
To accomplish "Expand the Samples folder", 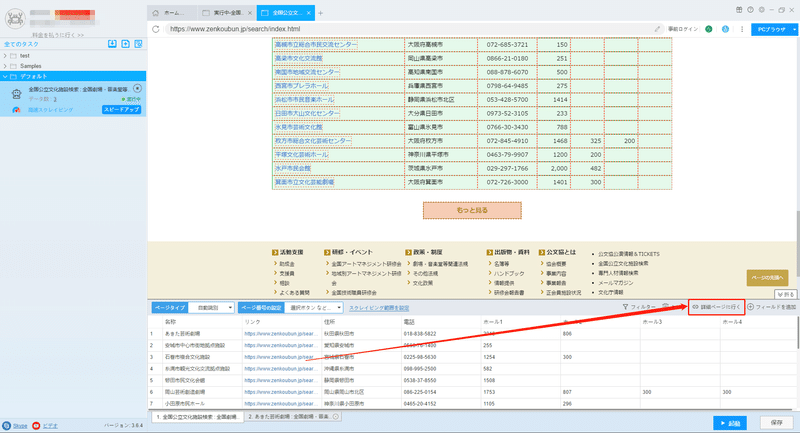I will click(x=5, y=66).
